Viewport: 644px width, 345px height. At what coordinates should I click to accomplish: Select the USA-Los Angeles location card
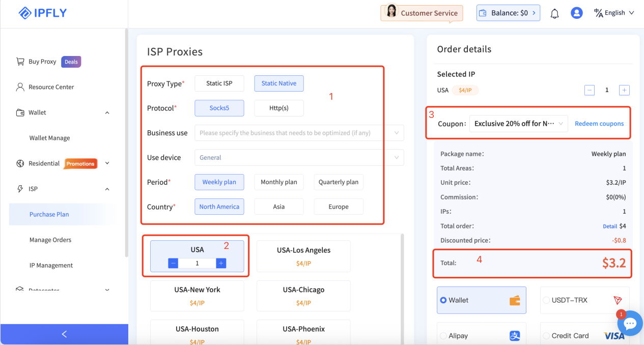click(303, 256)
